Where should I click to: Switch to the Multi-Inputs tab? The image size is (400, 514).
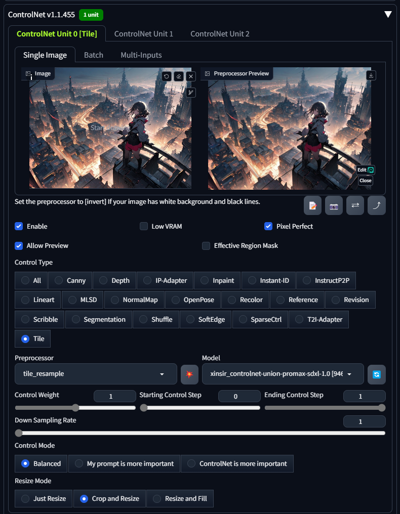tap(141, 55)
